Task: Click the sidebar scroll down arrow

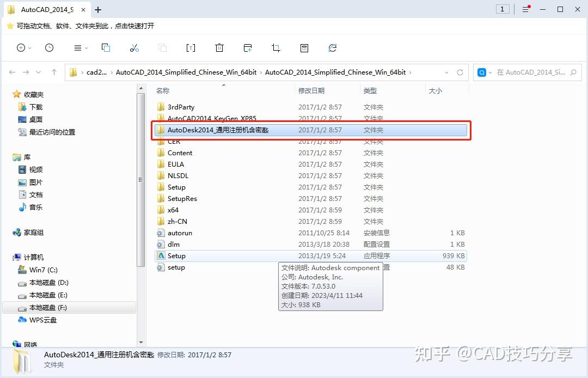Action: click(x=141, y=343)
